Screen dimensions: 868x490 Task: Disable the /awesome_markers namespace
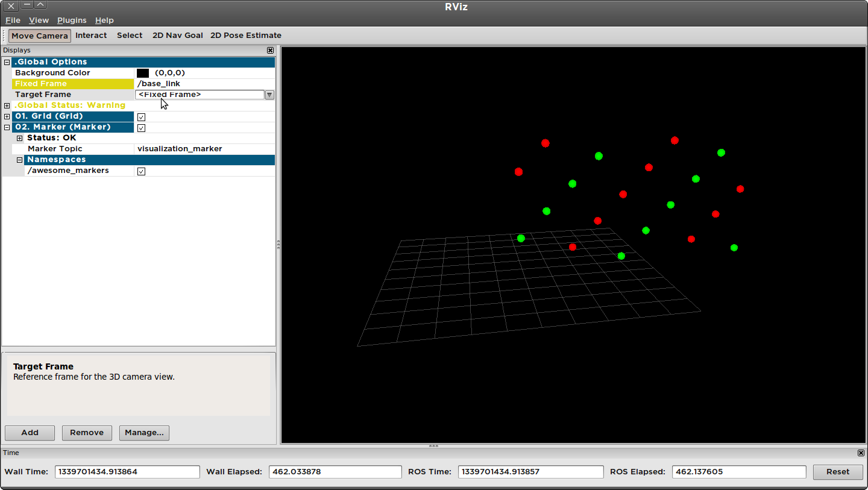coord(140,171)
